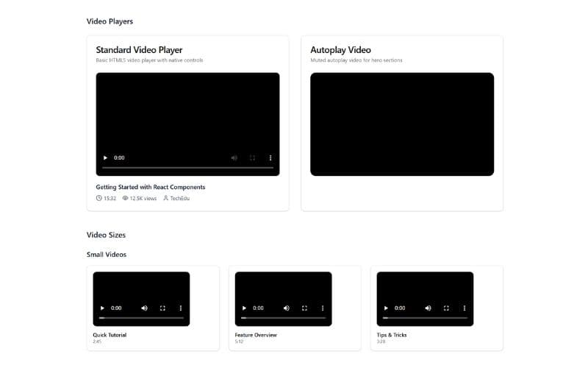This screenshot has height=368, width=588.
Task: Click the user icon beside TechEdu
Action: (166, 198)
